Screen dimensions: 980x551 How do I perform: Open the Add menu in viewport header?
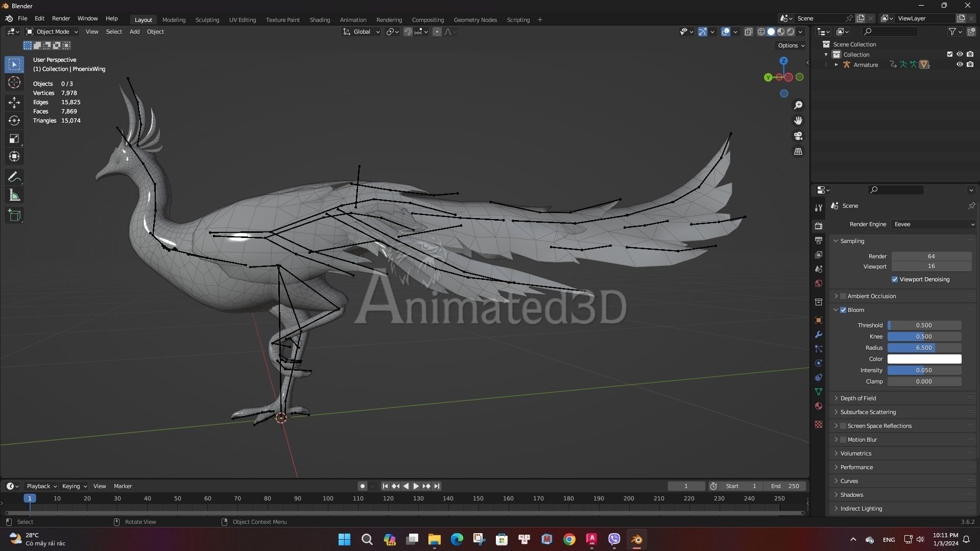click(x=134, y=32)
